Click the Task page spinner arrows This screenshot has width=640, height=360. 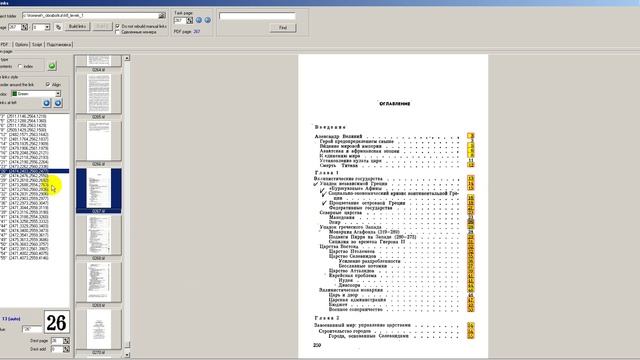pyautogui.click(x=190, y=20)
